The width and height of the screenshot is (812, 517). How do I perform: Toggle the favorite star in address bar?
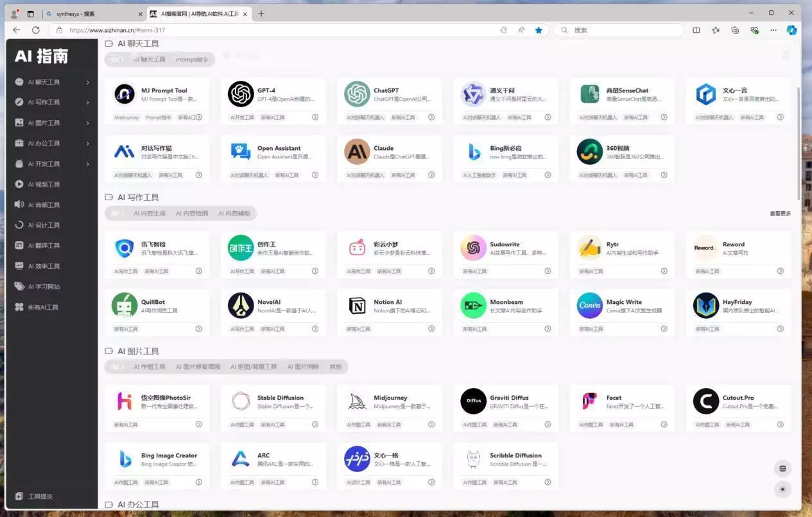(539, 30)
